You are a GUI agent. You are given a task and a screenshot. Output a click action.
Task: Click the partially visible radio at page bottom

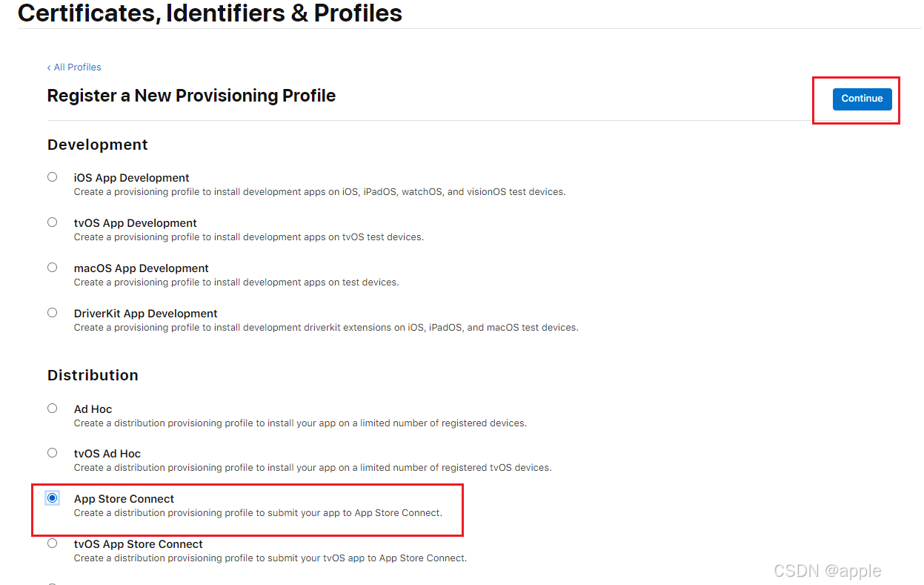point(52,583)
